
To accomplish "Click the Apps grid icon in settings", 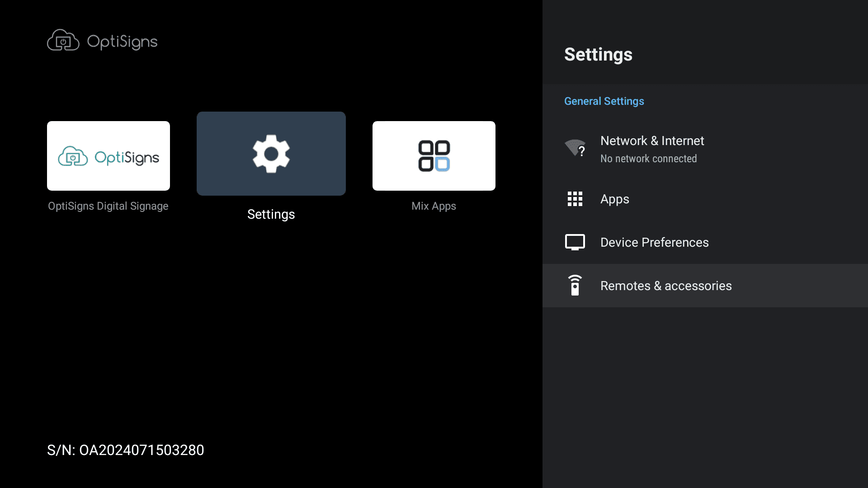I will pyautogui.click(x=575, y=199).
